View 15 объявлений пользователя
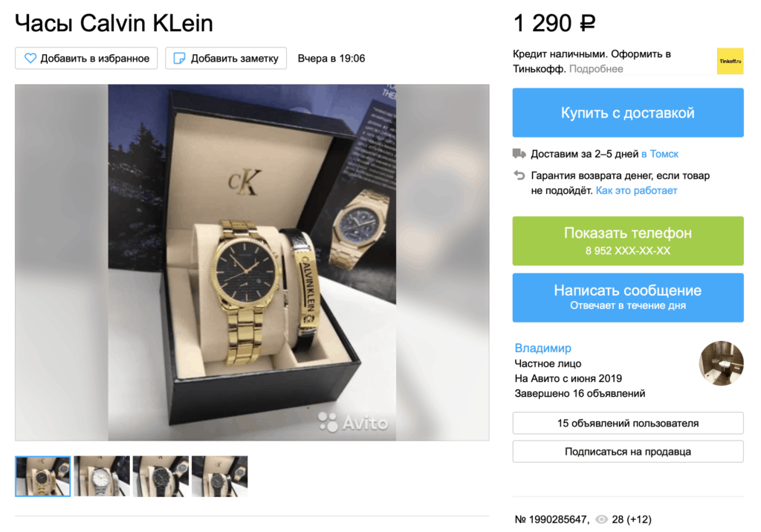The height and width of the screenshot is (532, 761). (628, 424)
